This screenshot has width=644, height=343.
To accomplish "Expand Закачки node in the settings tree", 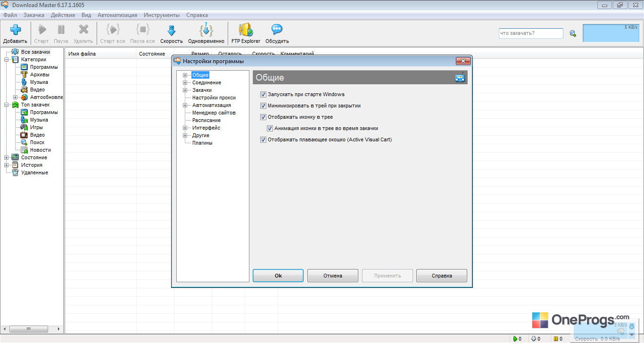I will pos(185,90).
